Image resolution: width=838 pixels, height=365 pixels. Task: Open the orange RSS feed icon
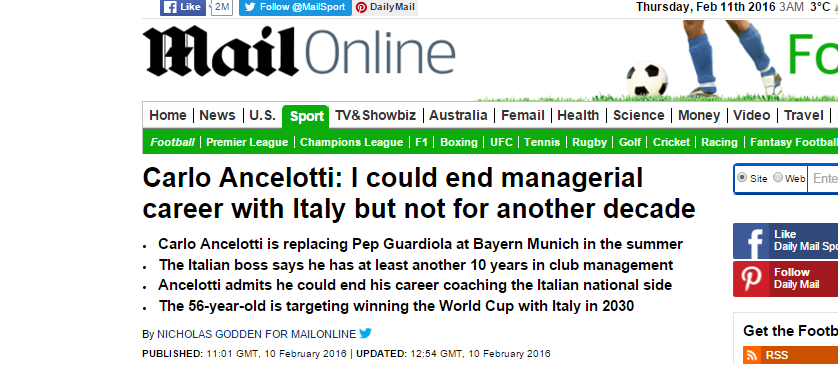pos(752,355)
